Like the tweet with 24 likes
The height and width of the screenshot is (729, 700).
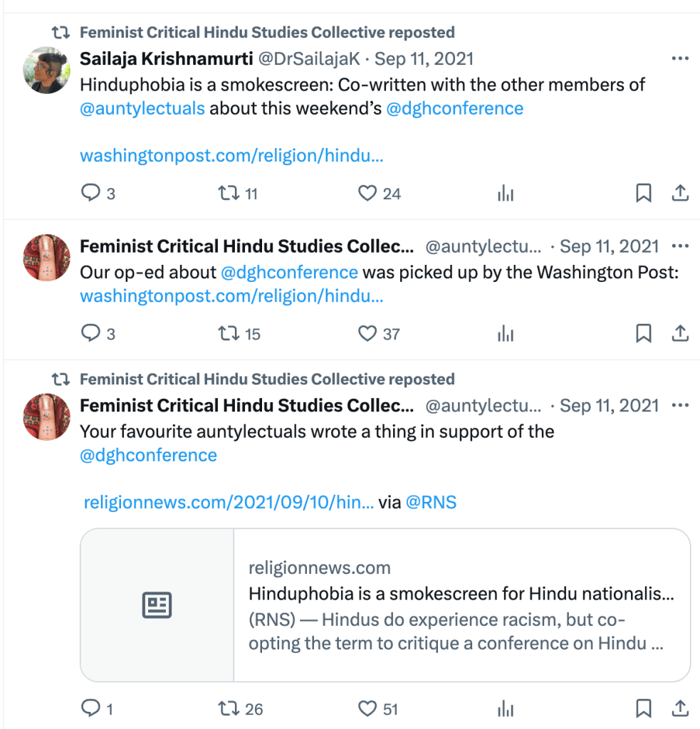[x=367, y=193]
